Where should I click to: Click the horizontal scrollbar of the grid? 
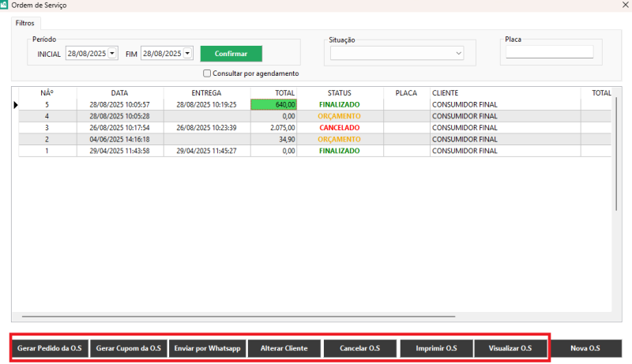(x=239, y=317)
